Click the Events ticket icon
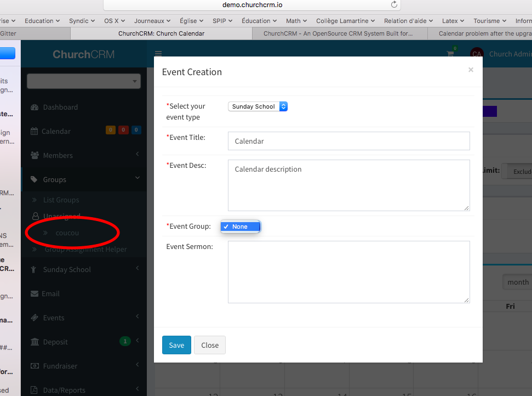The width and height of the screenshot is (532, 396). click(x=35, y=318)
